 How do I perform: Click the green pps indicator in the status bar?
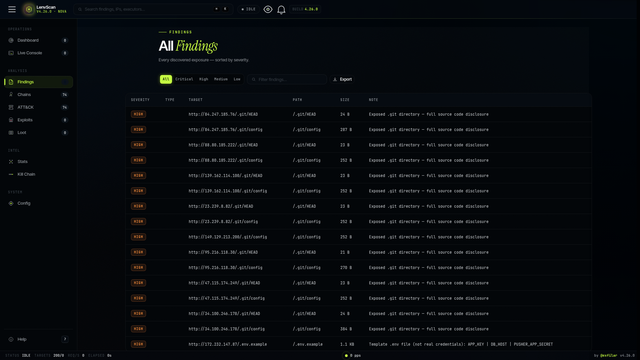point(346,356)
